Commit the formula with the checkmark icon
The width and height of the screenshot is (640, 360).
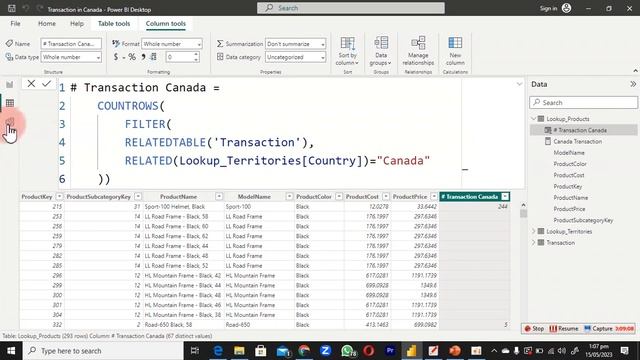coord(47,84)
